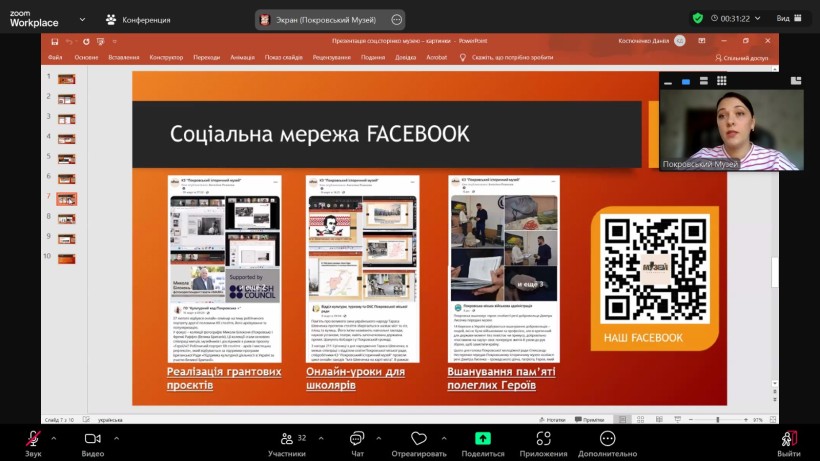Image resolution: width=820 pixels, height=461 pixels.
Task: Switch to Reading view icon
Action: click(x=659, y=420)
